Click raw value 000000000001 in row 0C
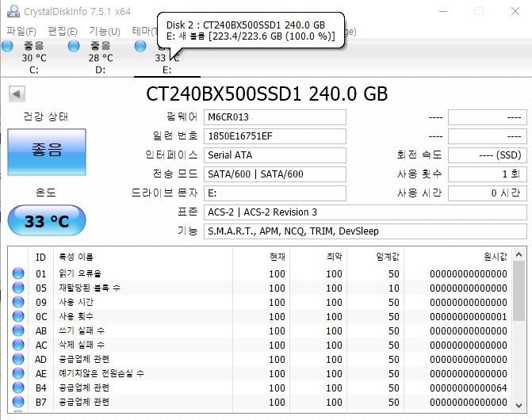The image size is (532, 420). coord(469,317)
